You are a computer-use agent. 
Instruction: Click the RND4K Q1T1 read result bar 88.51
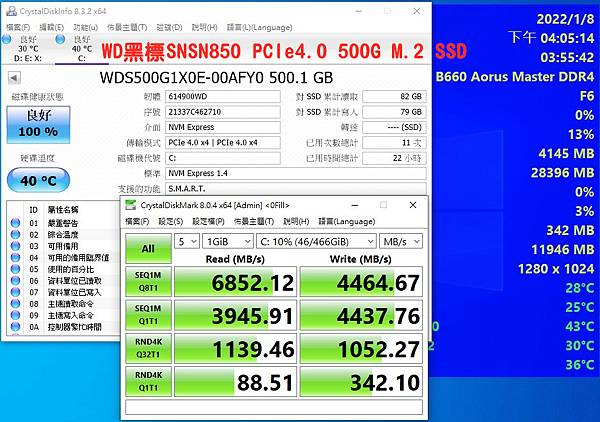pos(235,381)
